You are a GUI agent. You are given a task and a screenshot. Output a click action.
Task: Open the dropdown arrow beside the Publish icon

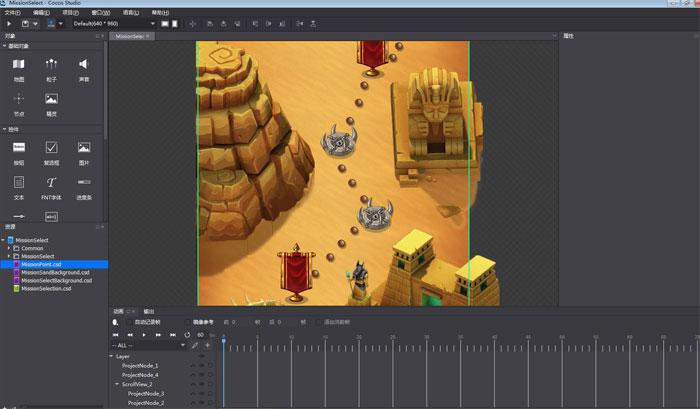coord(35,24)
